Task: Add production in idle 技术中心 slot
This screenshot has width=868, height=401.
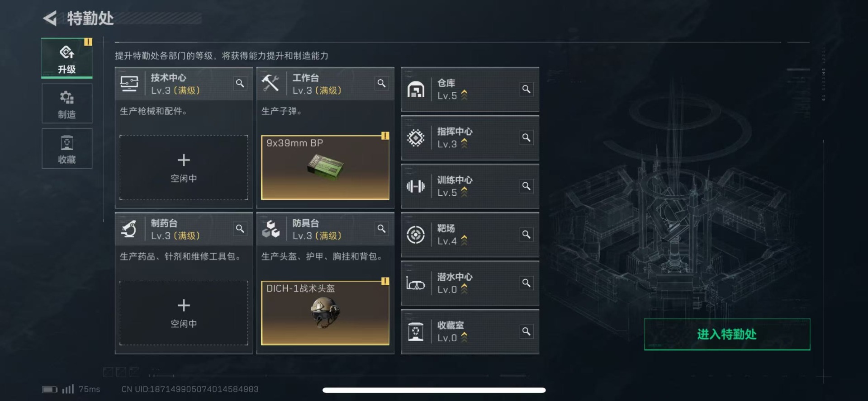Action: pyautogui.click(x=184, y=167)
